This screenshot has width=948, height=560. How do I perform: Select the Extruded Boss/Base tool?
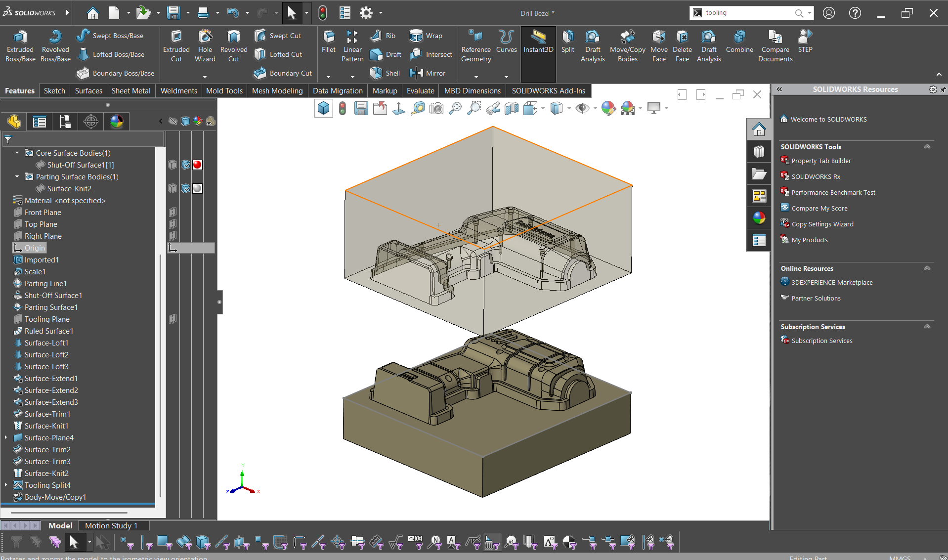coord(20,46)
